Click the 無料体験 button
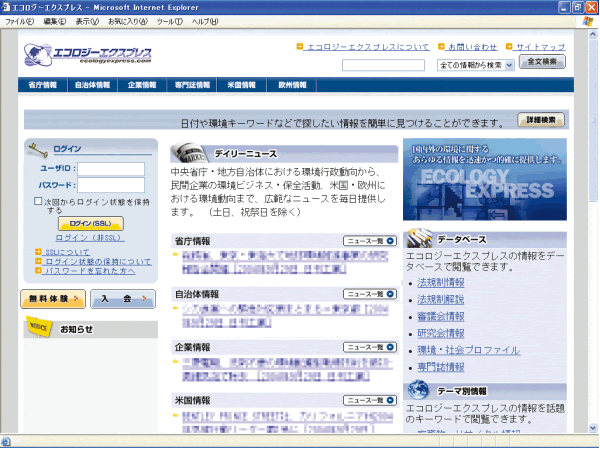Screen dimensions: 600x449 coord(52,298)
